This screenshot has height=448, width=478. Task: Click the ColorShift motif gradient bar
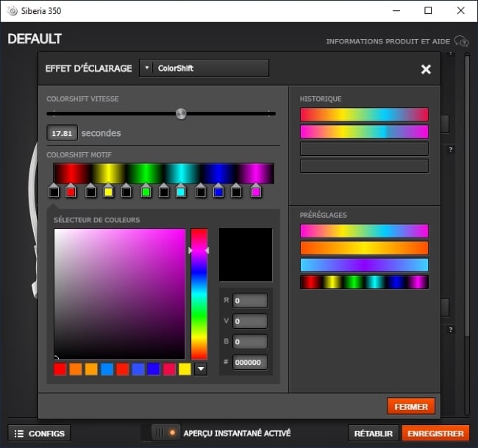tap(164, 173)
